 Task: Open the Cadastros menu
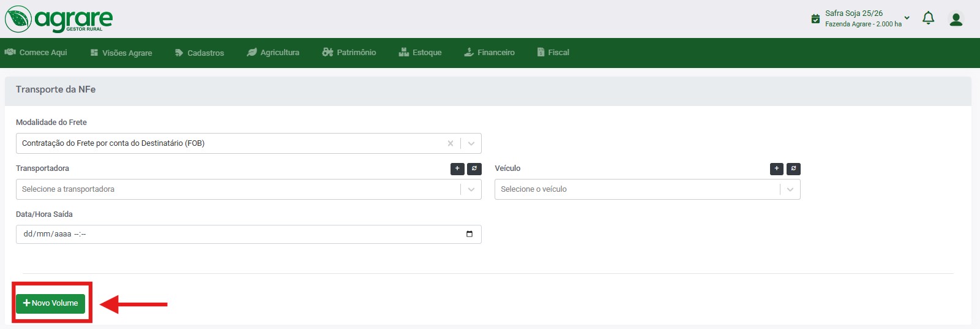(200, 53)
